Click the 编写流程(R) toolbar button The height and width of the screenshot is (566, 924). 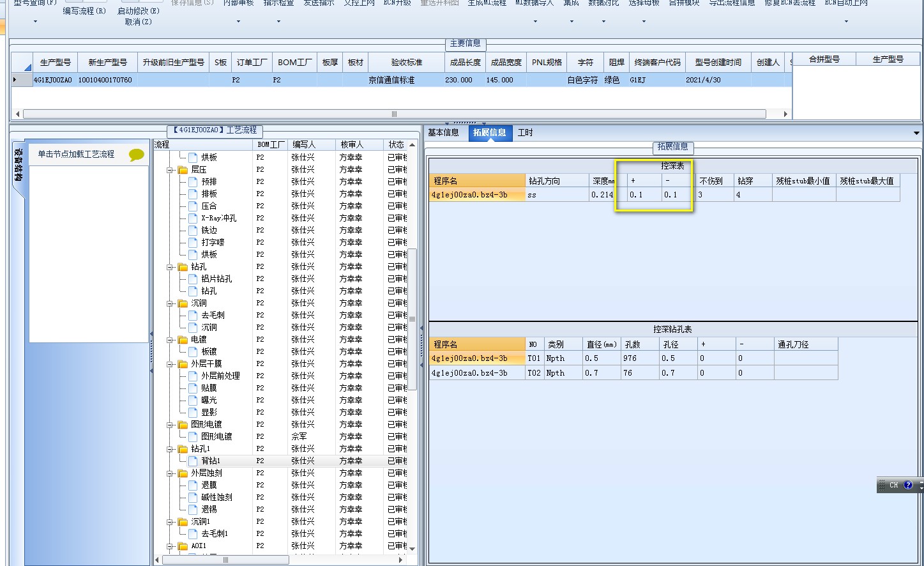[84, 11]
